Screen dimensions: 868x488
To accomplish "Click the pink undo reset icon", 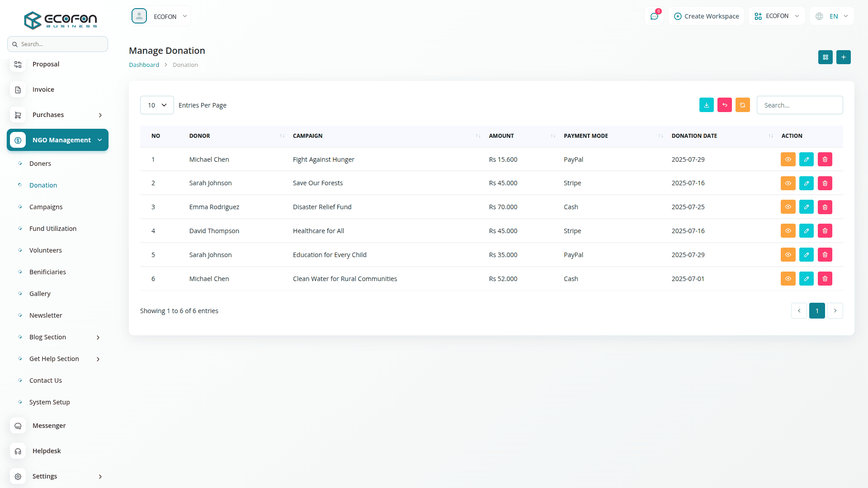I will coord(724,105).
